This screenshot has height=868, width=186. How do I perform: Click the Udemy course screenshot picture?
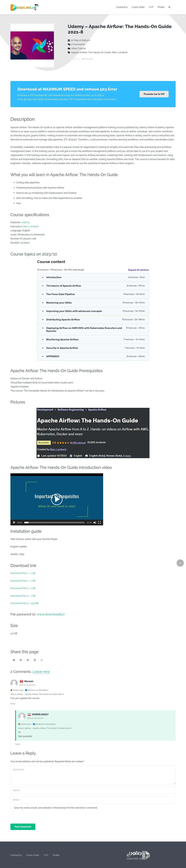click(93, 433)
